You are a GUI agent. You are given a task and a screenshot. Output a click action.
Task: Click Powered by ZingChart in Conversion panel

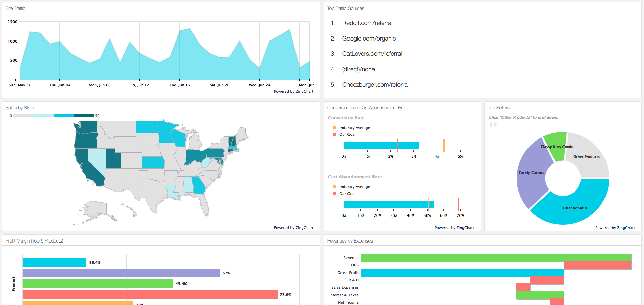click(x=454, y=228)
